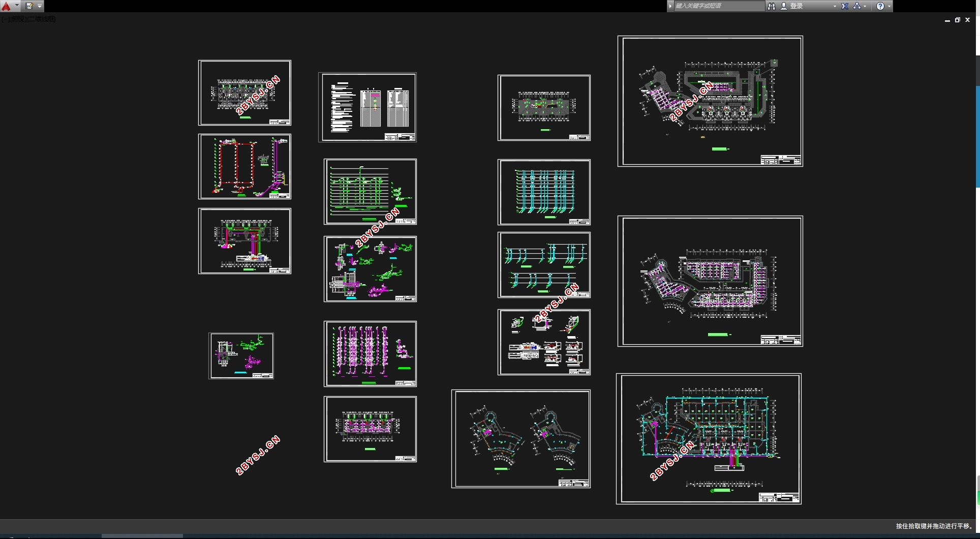
Task: Click the sheet showing two curved building plans
Action: (x=521, y=439)
